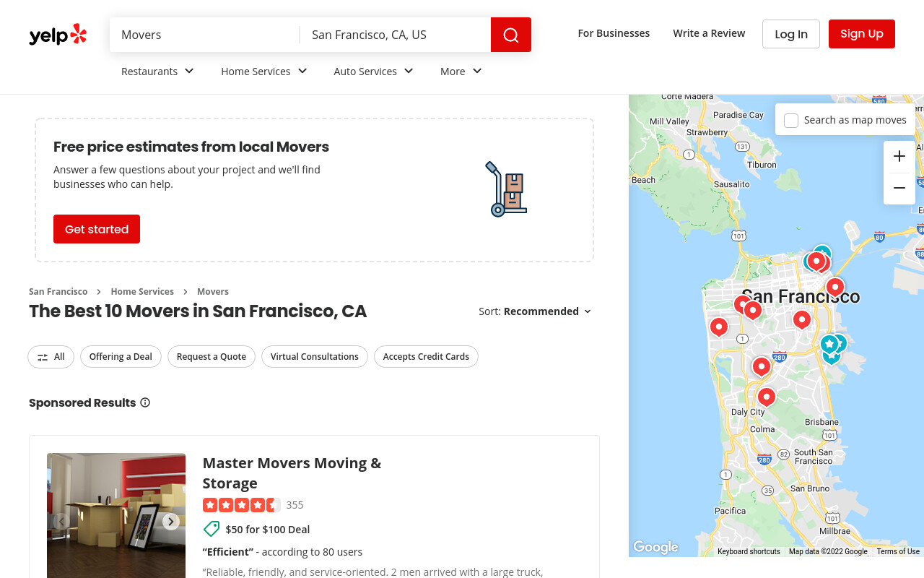Viewport: 924px width, 578px height.
Task: Focus the San Francisco, CA, US location field
Action: coord(396,35)
